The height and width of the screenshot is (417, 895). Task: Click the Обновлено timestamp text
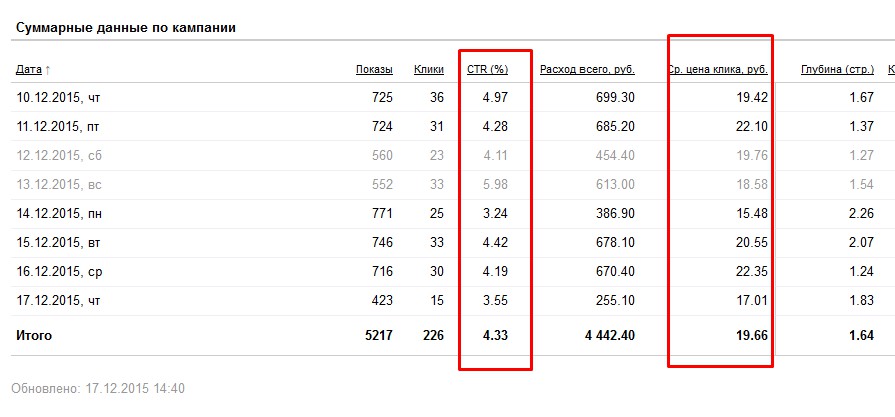coord(98,388)
